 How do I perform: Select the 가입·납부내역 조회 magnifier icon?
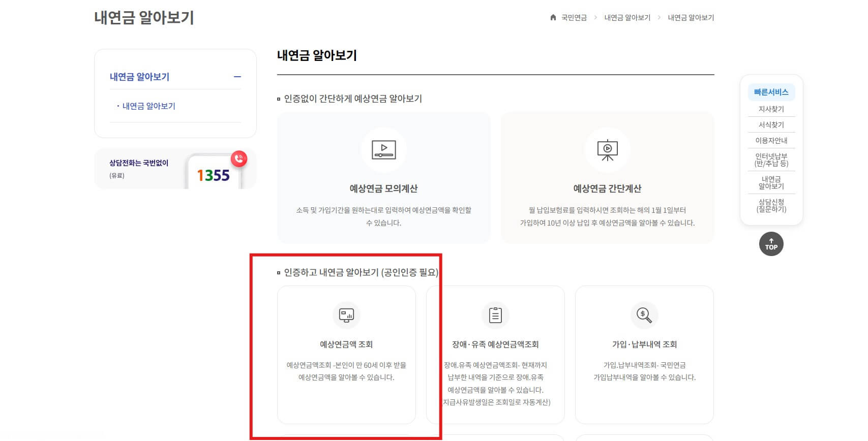644,315
